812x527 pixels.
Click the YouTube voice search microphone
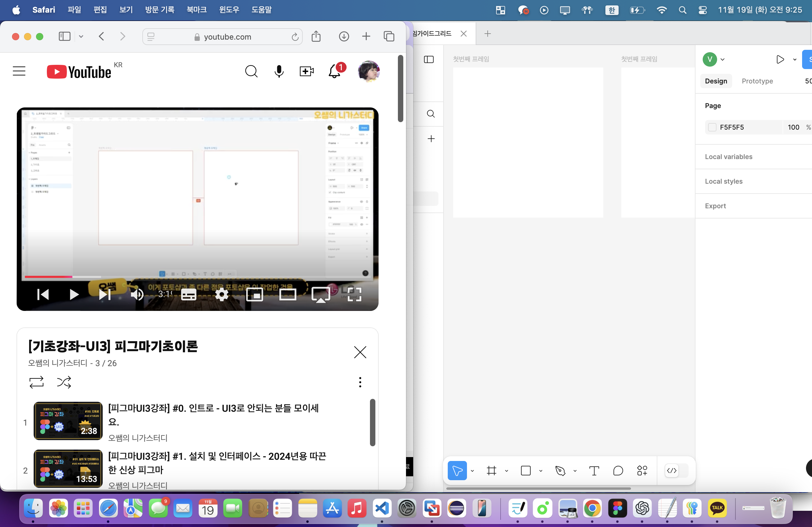tap(279, 71)
